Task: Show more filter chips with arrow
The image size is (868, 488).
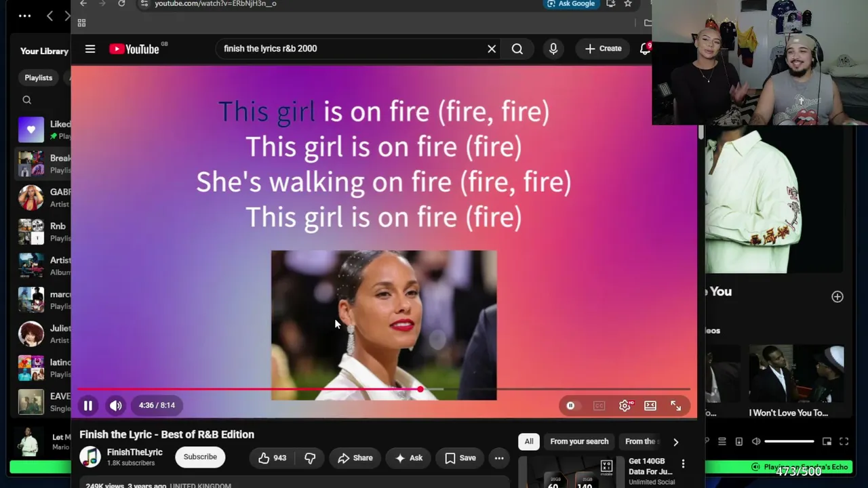Action: (x=675, y=442)
